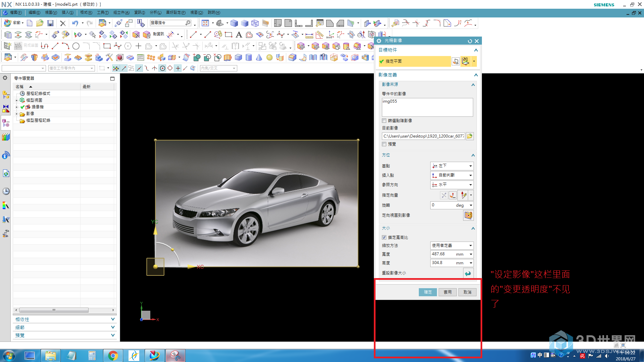Viewport: 644px width, 362px height.
Task: Toggle the snap arc center button
Action: (x=162, y=68)
